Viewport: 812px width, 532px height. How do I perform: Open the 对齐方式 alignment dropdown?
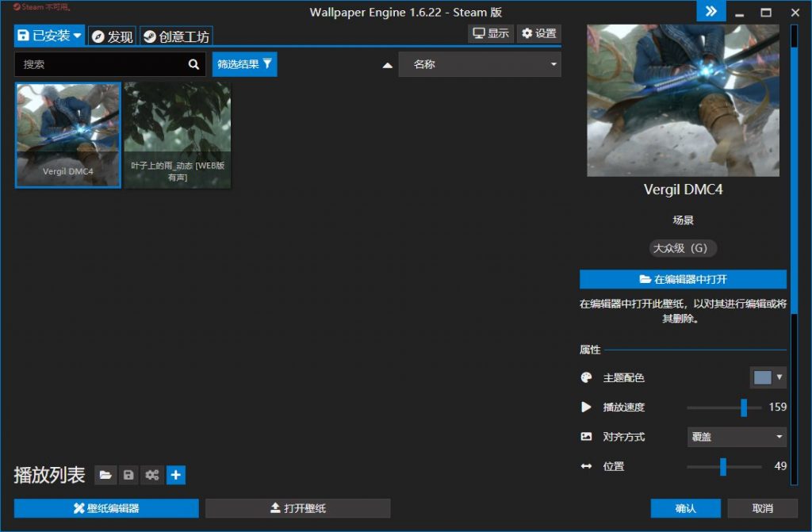(x=736, y=437)
